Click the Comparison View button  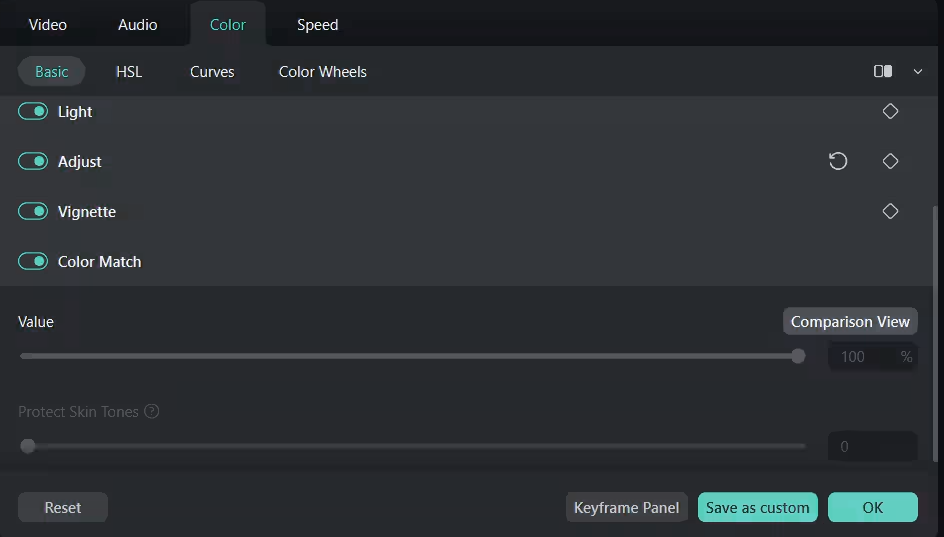850,321
